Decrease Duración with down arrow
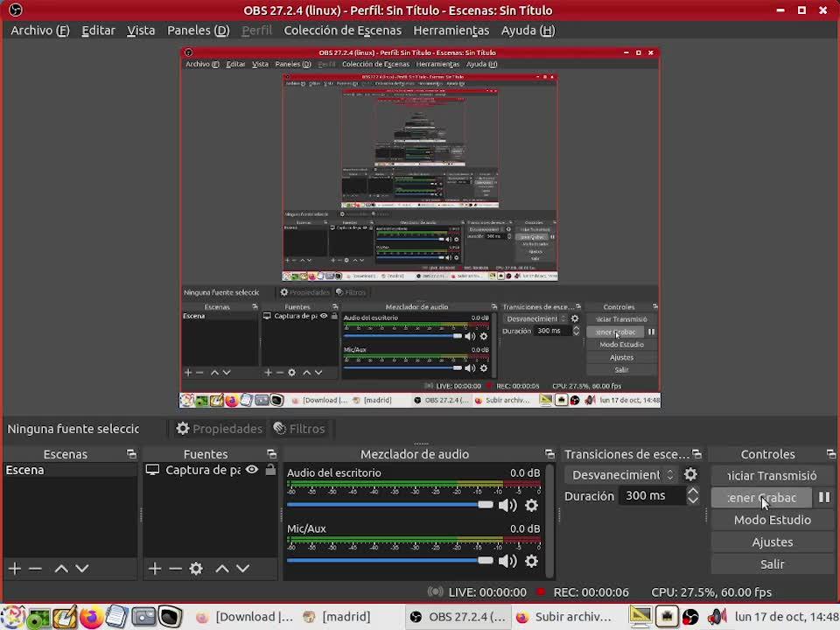The image size is (840, 630). (693, 500)
